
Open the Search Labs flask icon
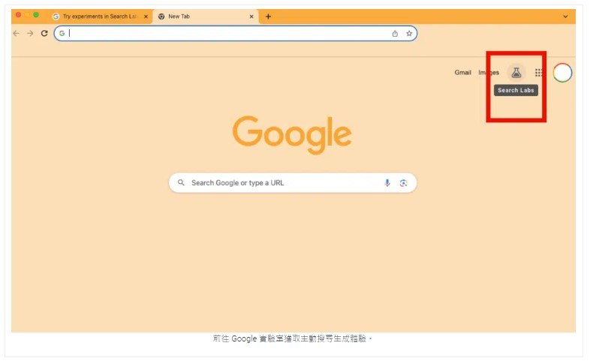pyautogui.click(x=516, y=72)
